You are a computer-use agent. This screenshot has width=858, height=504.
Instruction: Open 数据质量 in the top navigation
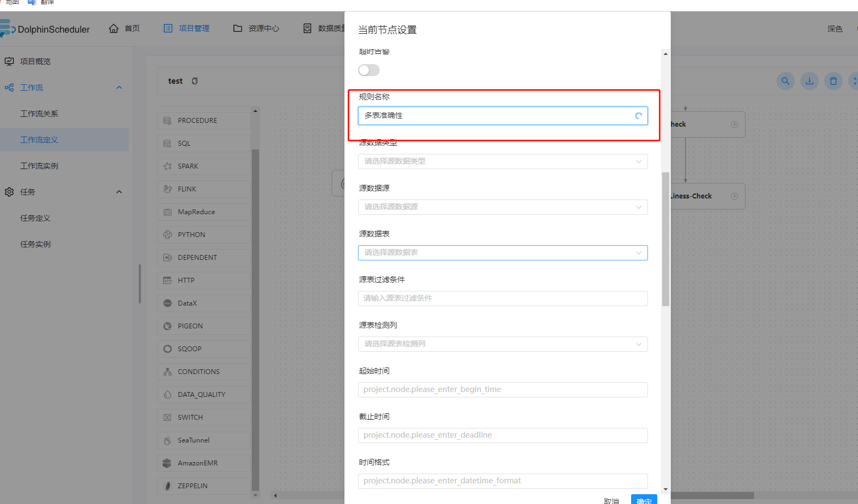tap(324, 28)
